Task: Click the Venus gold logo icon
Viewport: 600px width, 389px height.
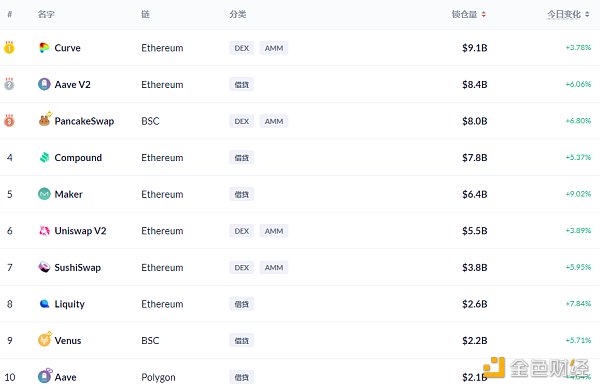Action: click(x=45, y=339)
